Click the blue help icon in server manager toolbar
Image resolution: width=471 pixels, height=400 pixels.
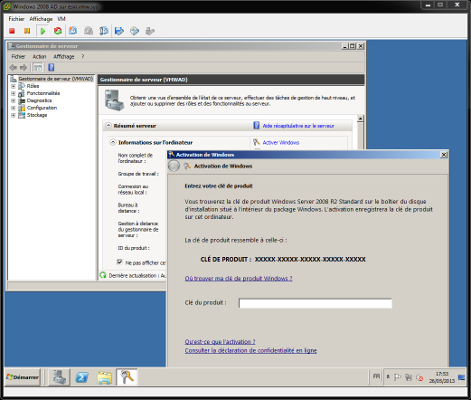51,68
